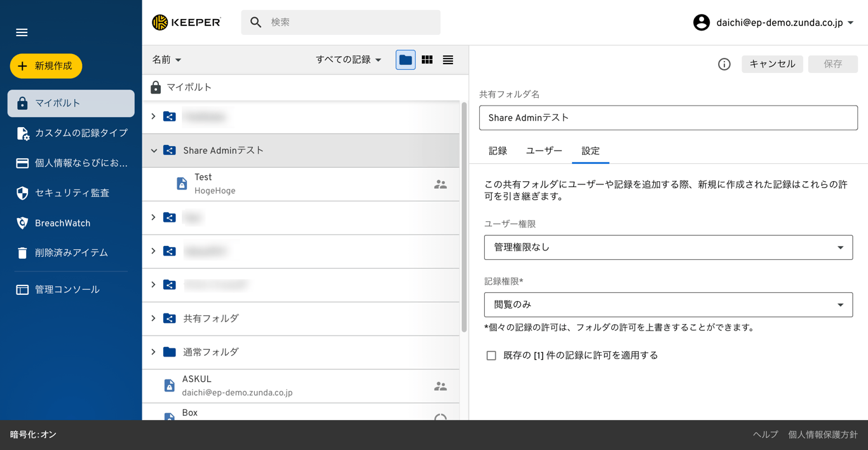Screen dimensions: 868x450
Task: Enable applying permissions to existing records checkbox
Action: 491,355
